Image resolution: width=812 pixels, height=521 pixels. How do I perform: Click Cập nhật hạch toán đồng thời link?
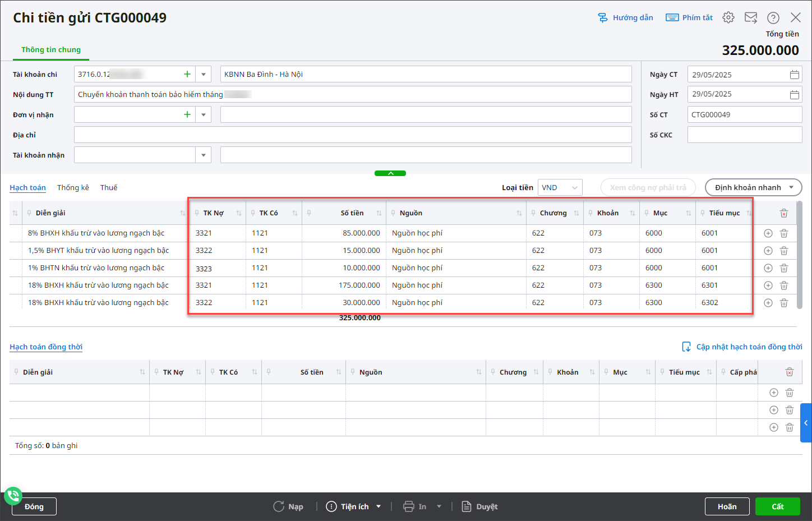(749, 347)
